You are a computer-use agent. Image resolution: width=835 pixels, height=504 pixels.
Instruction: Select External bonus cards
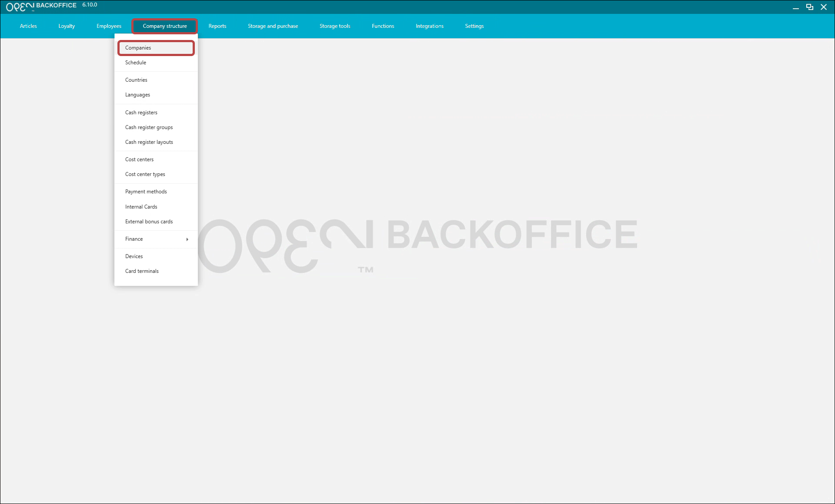tap(156, 222)
